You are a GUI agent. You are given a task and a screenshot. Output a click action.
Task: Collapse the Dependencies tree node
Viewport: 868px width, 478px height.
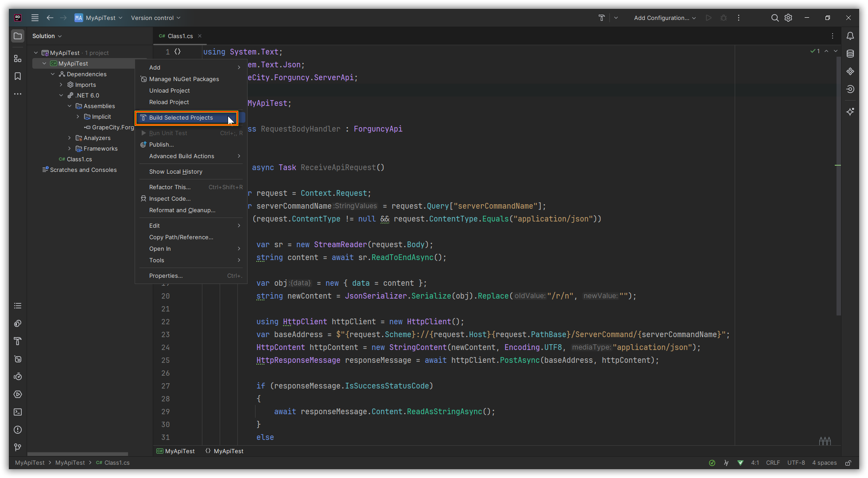point(53,74)
